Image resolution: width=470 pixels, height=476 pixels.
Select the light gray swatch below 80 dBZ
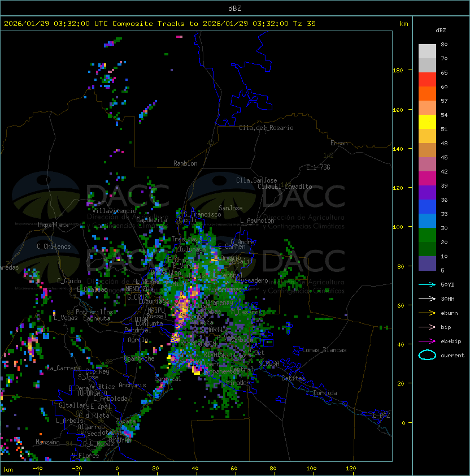(x=427, y=51)
